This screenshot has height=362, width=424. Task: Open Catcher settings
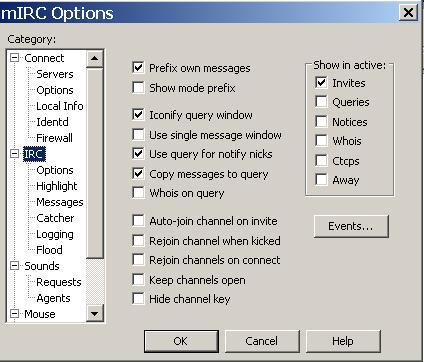tap(55, 218)
